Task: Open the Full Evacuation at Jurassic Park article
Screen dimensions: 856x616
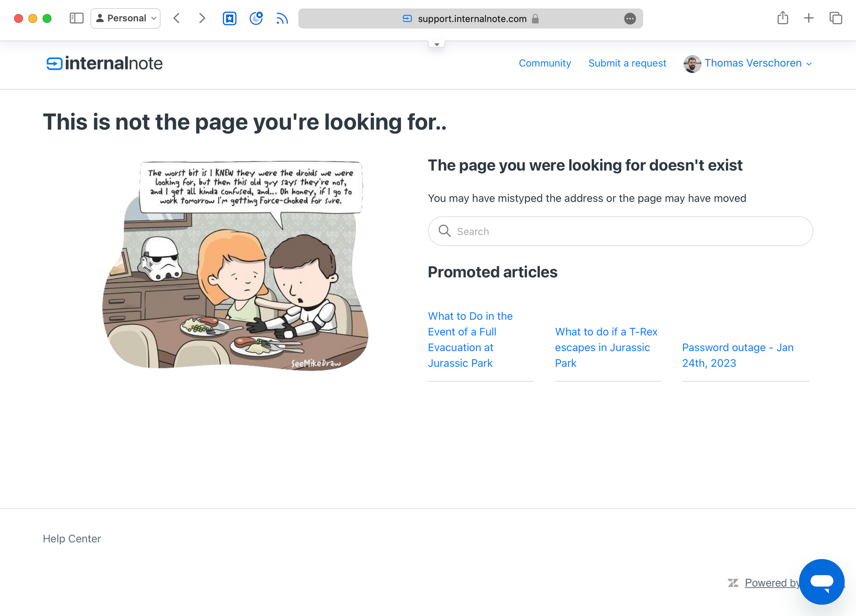Action: pyautogui.click(x=470, y=339)
